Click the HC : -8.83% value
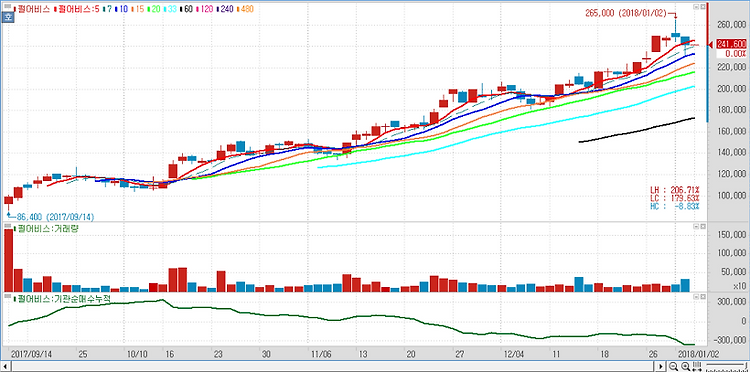750x372 pixels. pos(674,206)
